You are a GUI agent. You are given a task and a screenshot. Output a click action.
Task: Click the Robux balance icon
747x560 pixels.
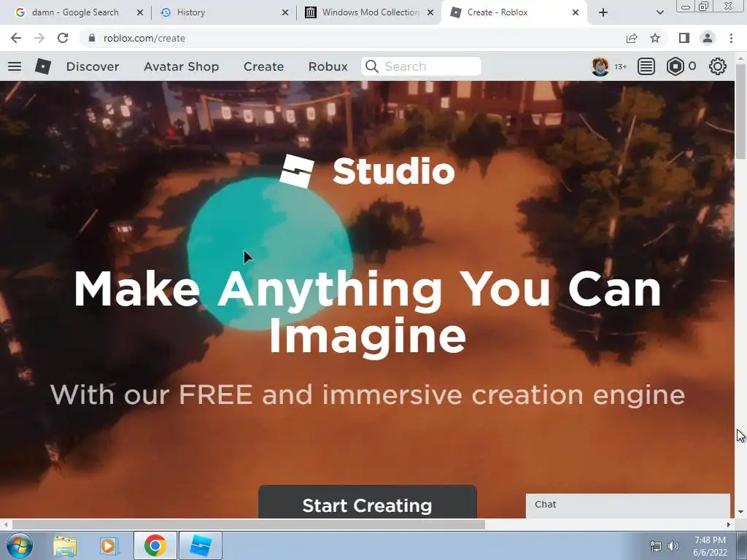(x=675, y=66)
